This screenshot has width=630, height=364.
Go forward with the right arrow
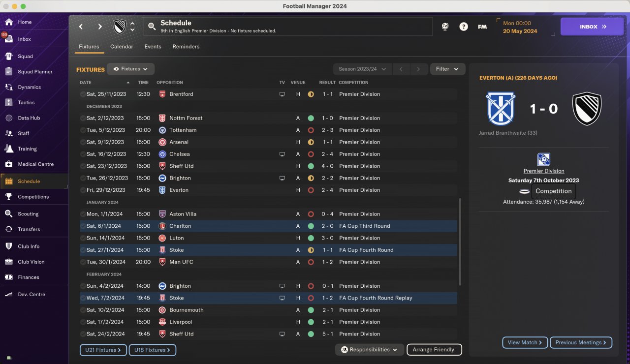point(100,27)
